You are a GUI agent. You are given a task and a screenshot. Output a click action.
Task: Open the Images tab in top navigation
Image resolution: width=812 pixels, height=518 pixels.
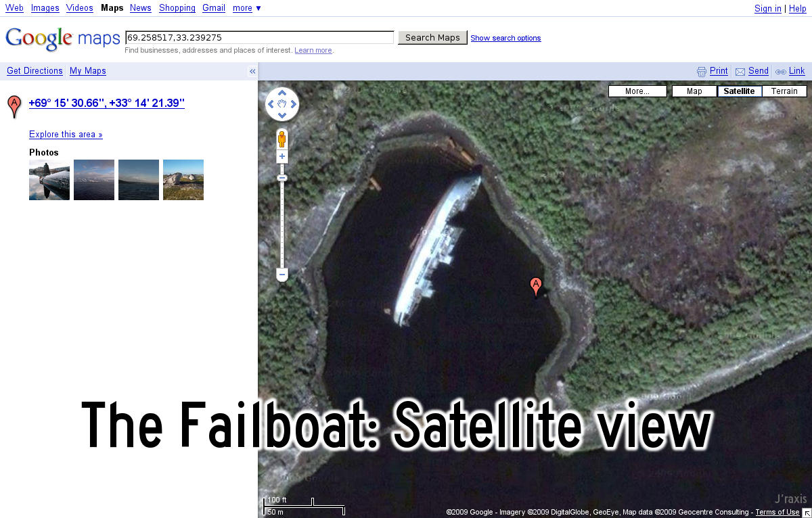(45, 8)
